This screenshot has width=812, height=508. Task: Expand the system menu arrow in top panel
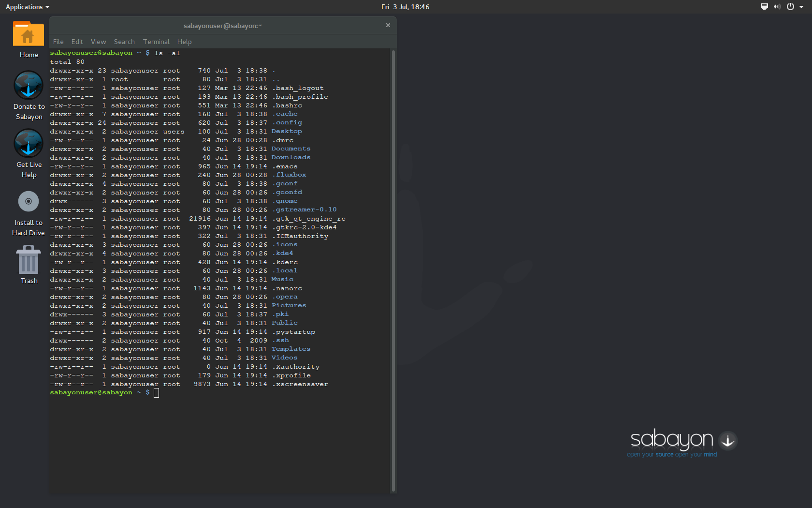point(801,7)
